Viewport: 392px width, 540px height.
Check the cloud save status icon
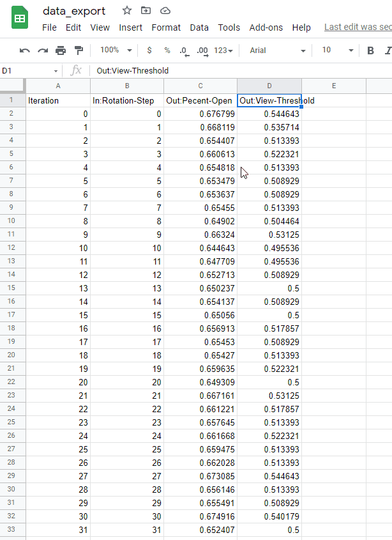click(165, 11)
